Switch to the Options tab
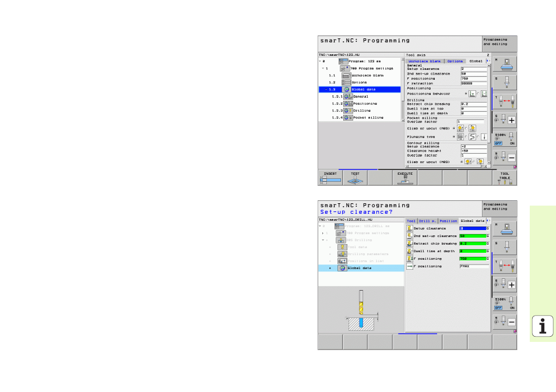The height and width of the screenshot is (392, 556). [x=455, y=61]
